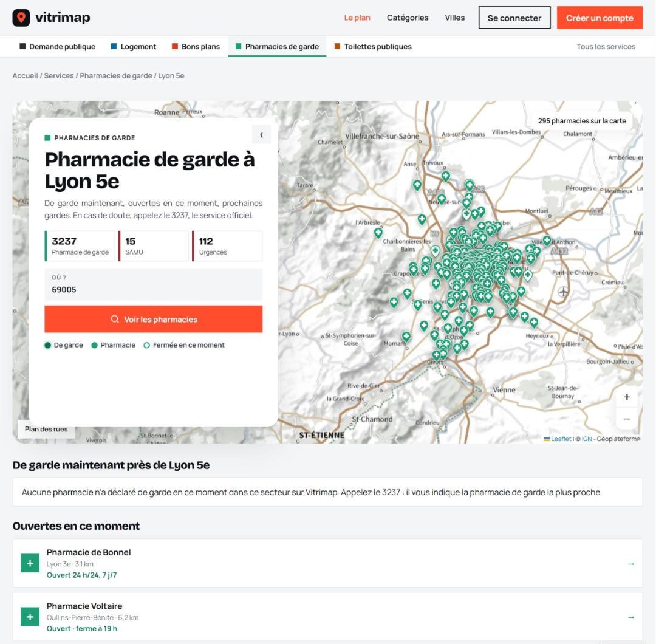Click 295 pharmacies sur la carte badge
Image resolution: width=656 pixels, height=644 pixels.
pos(582,121)
